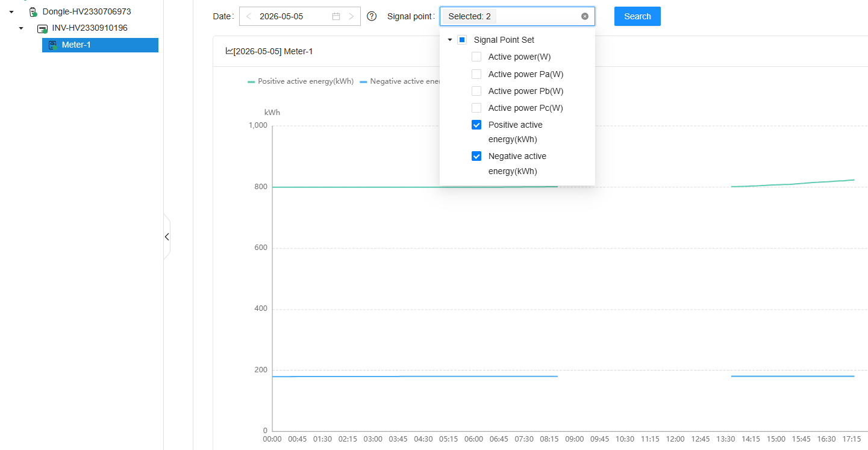868x450 pixels.
Task: Uncheck Negative active energy(kWh)
Action: click(x=476, y=156)
